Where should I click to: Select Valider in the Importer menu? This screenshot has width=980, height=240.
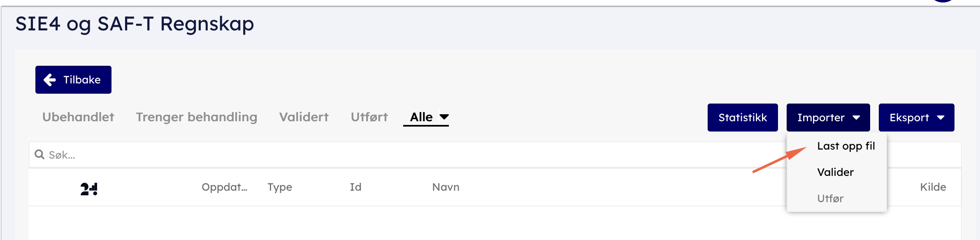click(x=835, y=172)
